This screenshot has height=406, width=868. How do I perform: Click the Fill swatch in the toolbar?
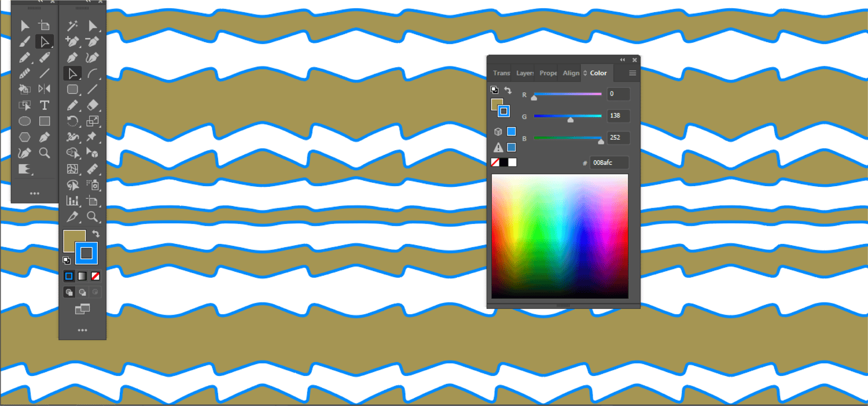click(x=71, y=237)
